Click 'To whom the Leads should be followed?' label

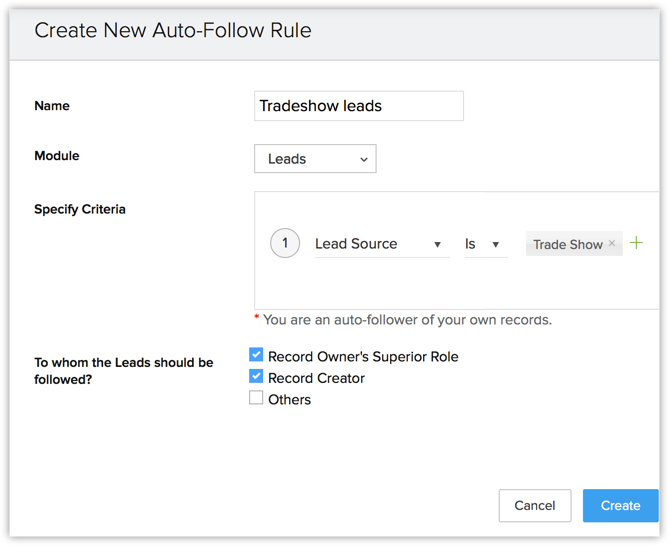(x=123, y=371)
